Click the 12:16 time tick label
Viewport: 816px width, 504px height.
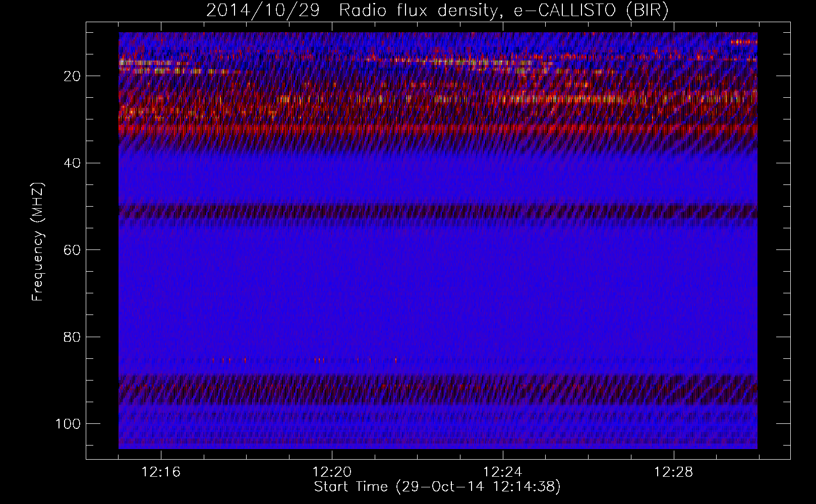161,472
